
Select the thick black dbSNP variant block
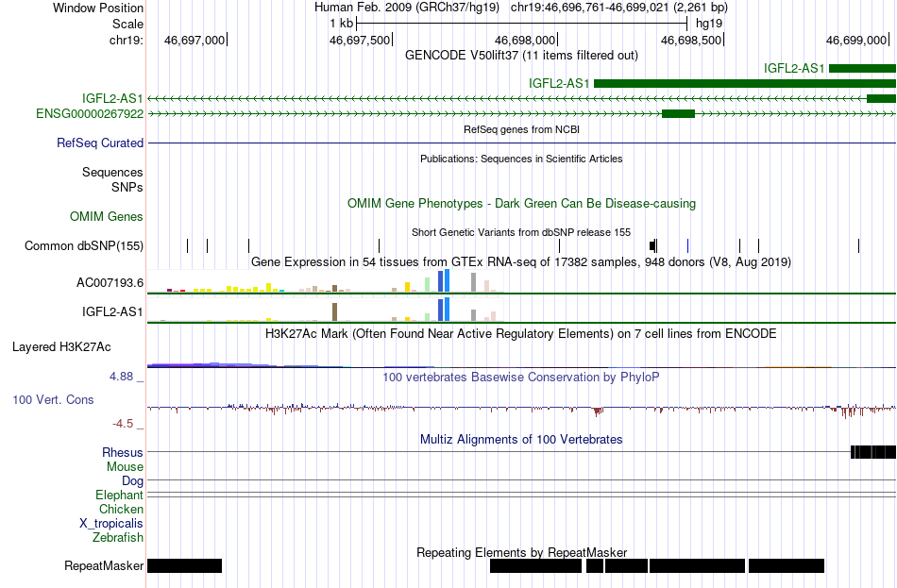pyautogui.click(x=652, y=246)
